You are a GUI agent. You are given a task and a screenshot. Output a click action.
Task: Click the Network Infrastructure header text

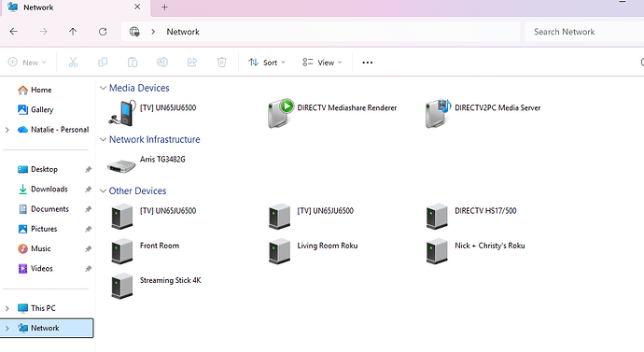(x=154, y=140)
